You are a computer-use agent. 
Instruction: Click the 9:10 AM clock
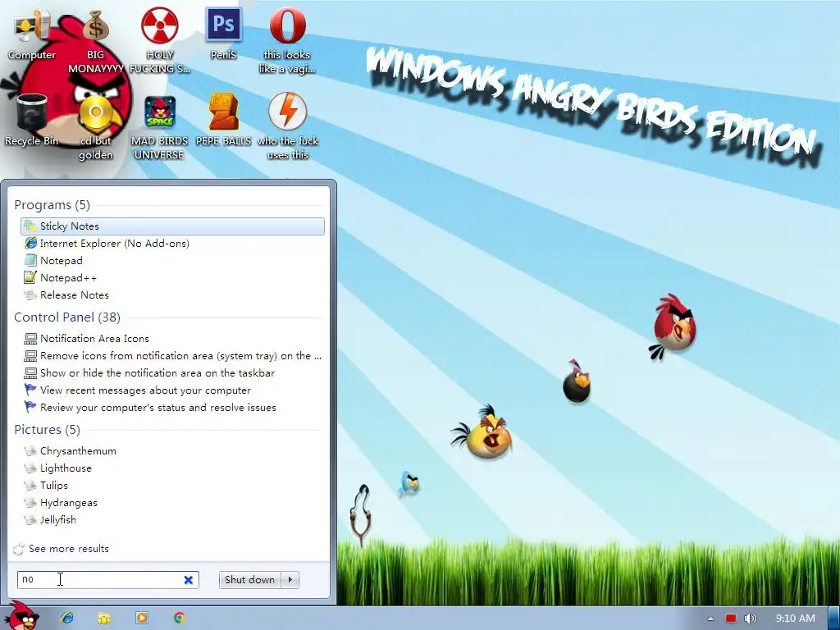pos(796,619)
